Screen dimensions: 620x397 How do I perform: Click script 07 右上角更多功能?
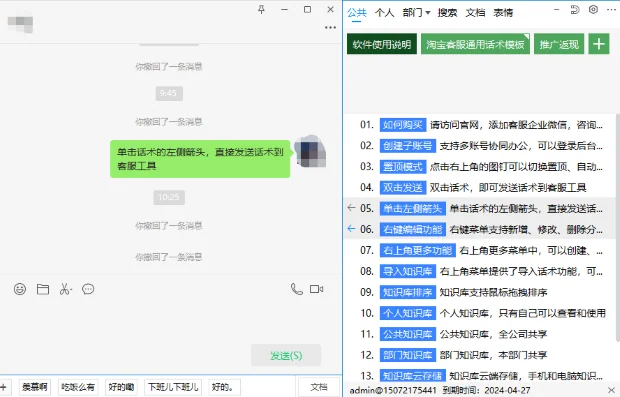(481, 250)
